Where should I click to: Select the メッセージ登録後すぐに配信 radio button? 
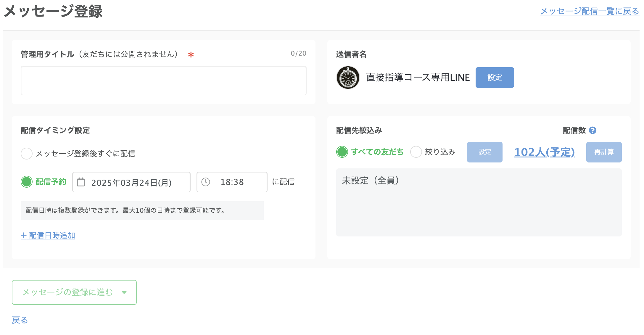click(27, 154)
